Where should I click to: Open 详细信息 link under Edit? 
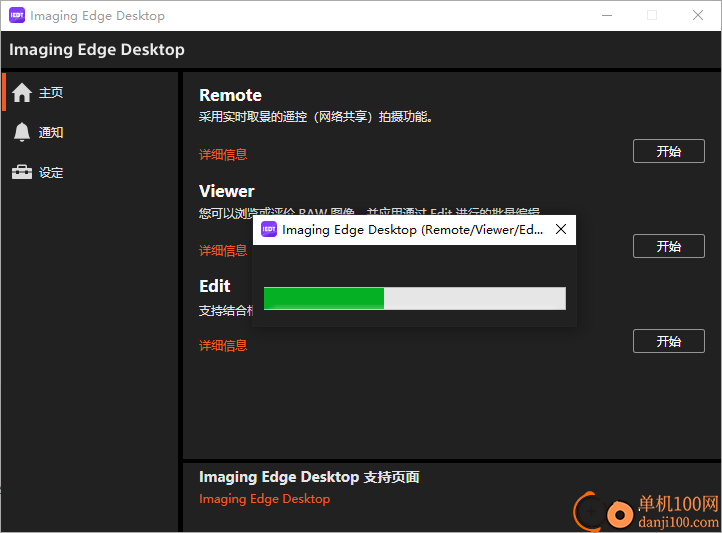pyautogui.click(x=223, y=345)
